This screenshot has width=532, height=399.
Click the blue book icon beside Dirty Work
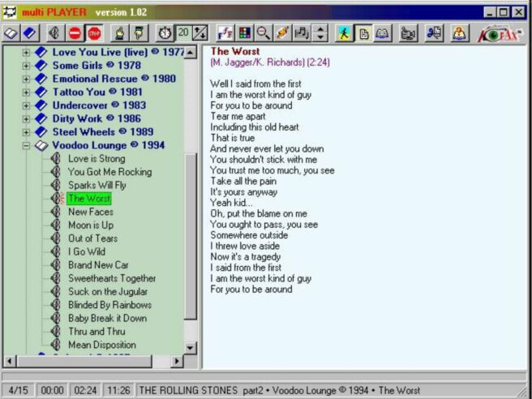(41, 118)
